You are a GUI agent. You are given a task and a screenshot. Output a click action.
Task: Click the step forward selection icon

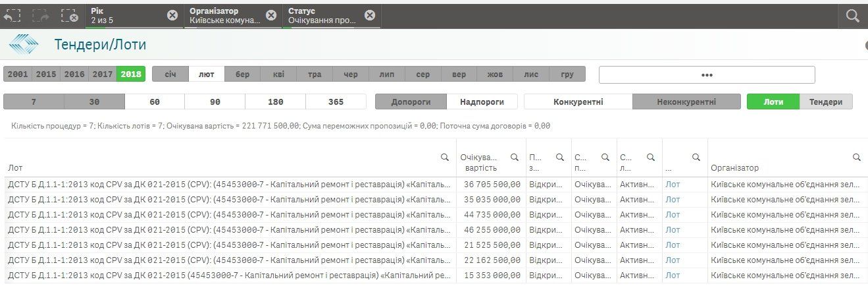pyautogui.click(x=41, y=16)
